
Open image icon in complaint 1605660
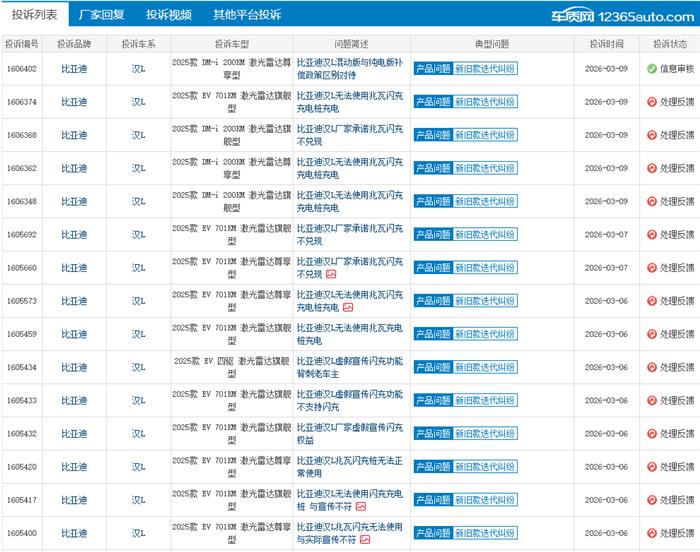point(331,274)
